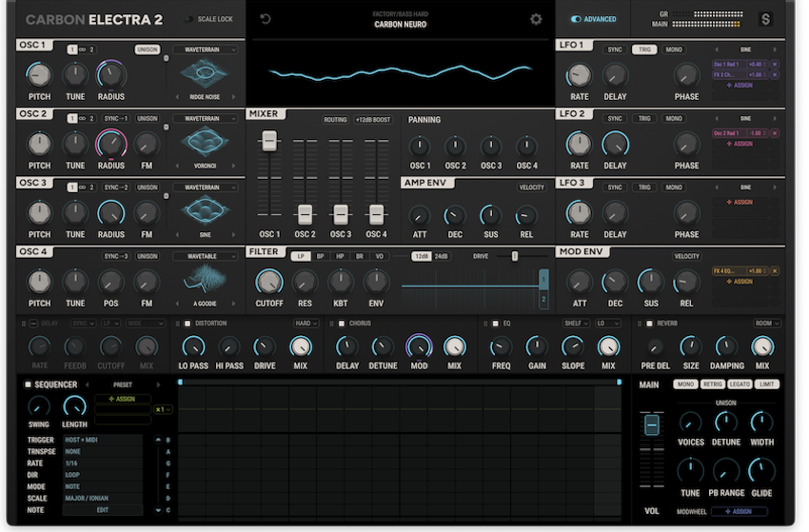Image resolution: width=809 pixels, height=532 pixels.
Task: Click the OSC 1 Pitch knob
Action: pyautogui.click(x=39, y=75)
